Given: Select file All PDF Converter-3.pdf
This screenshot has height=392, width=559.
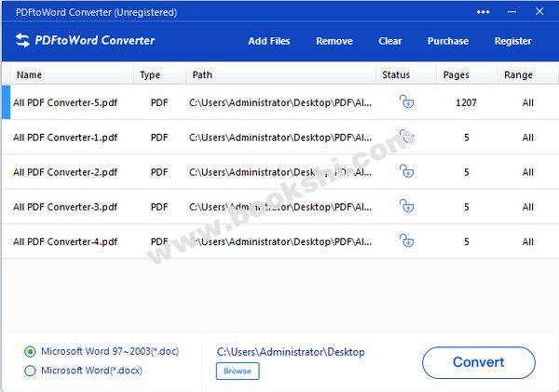Looking at the screenshot, I should tap(65, 207).
